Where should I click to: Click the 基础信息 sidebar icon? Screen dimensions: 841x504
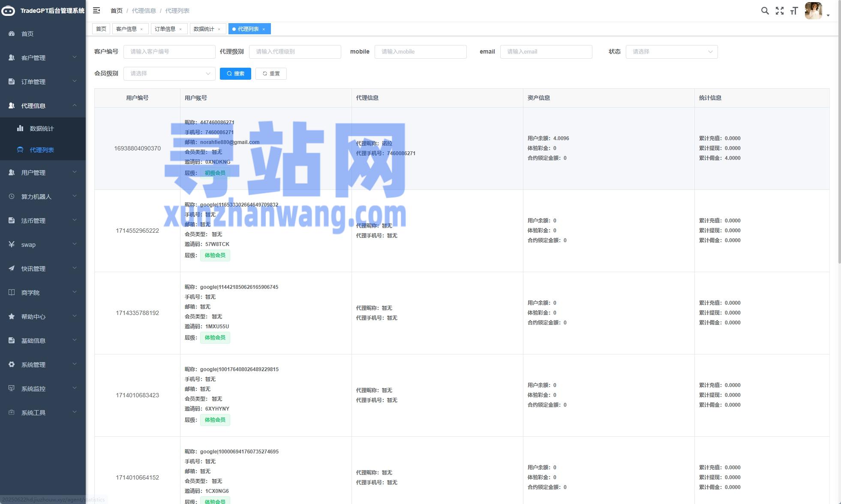12,340
